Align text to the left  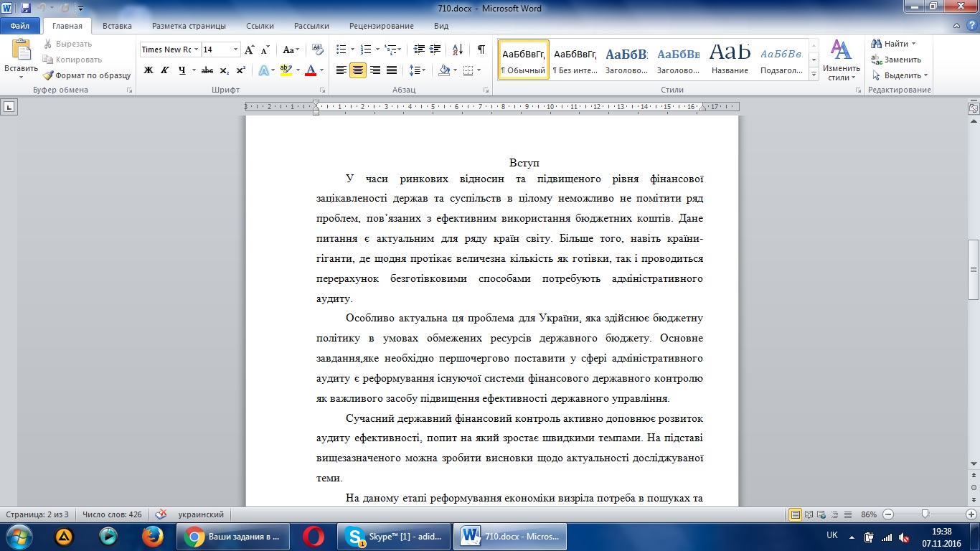[x=341, y=70]
